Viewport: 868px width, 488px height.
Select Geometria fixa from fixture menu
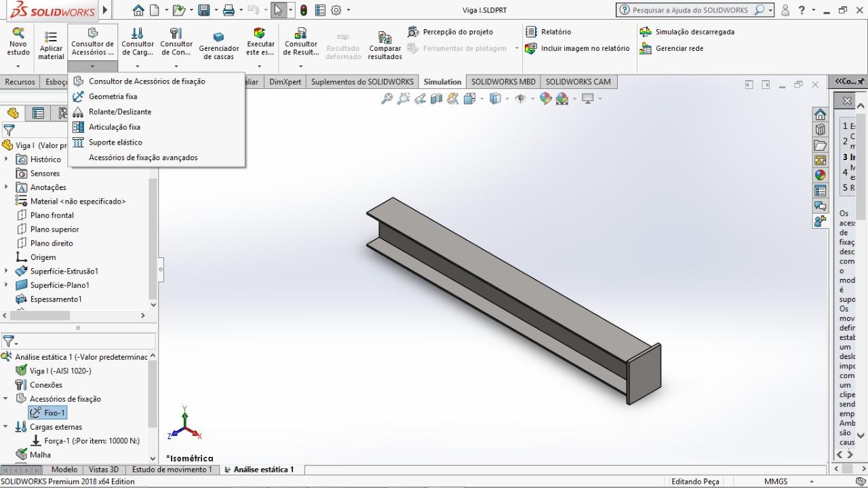coord(113,96)
